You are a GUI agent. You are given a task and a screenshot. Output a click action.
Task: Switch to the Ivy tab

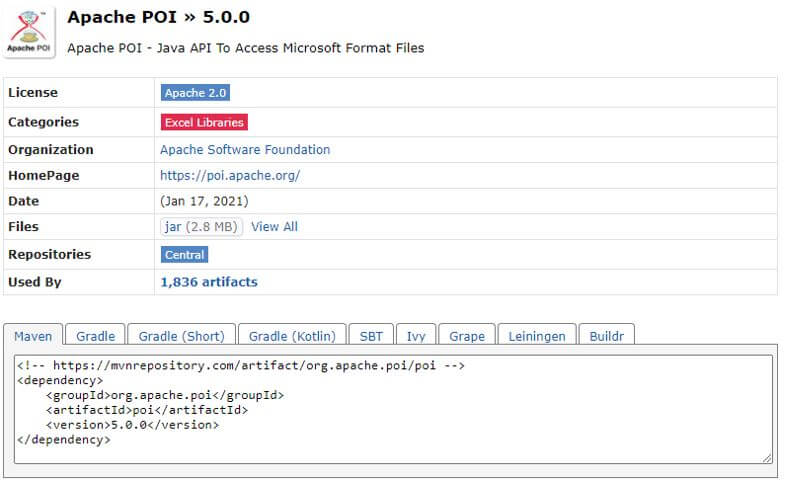pos(415,336)
